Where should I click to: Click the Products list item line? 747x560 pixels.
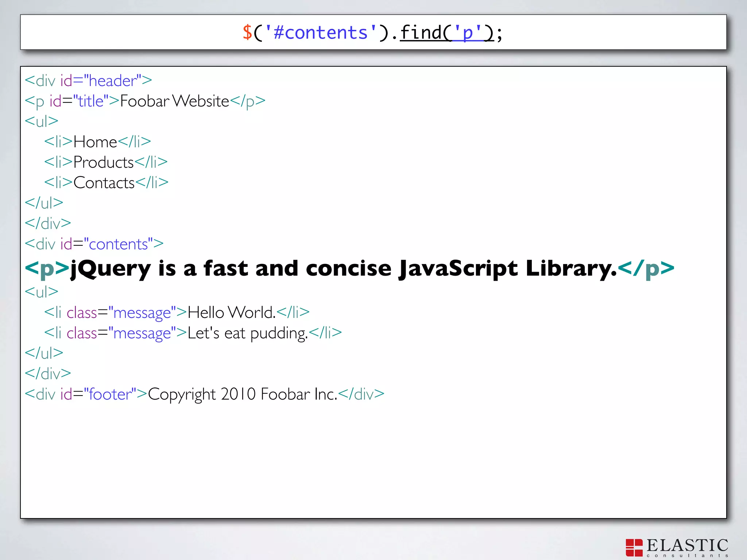click(106, 162)
